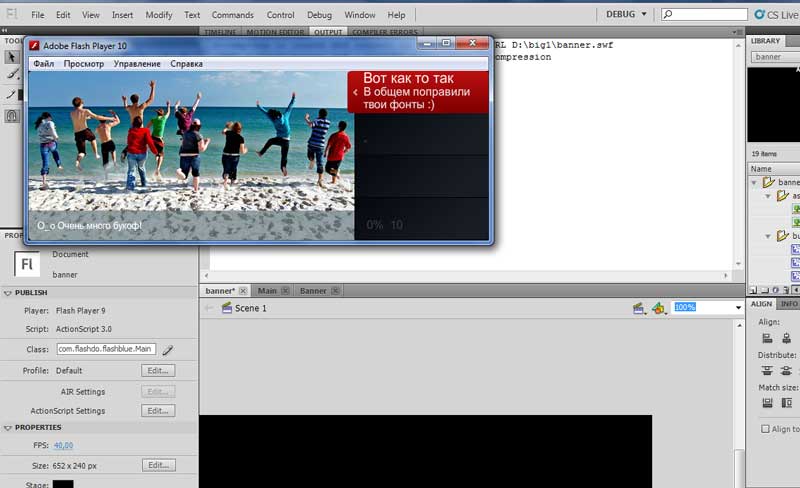Click the Stage black color swatch
Image resolution: width=800 pixels, height=488 pixels.
pyautogui.click(x=63, y=484)
